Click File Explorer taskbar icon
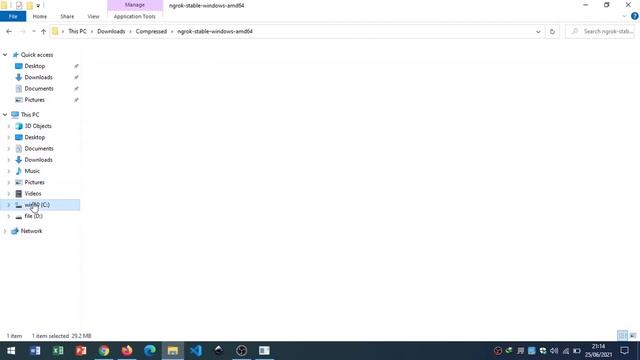 pyautogui.click(x=173, y=351)
